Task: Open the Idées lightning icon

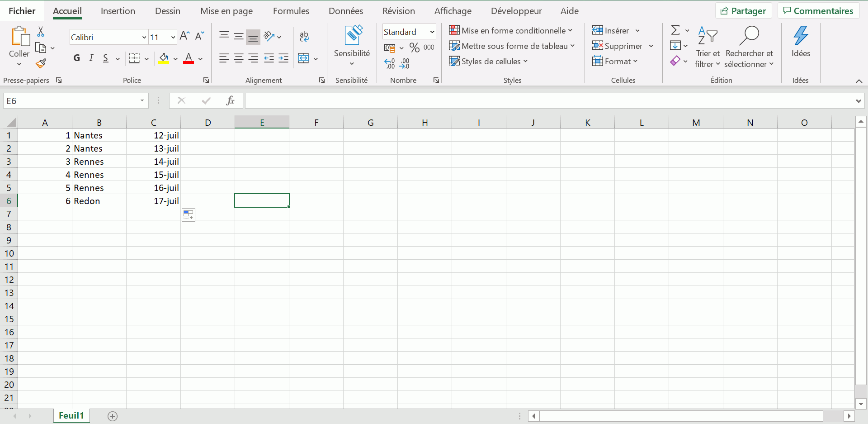Action: (x=800, y=36)
